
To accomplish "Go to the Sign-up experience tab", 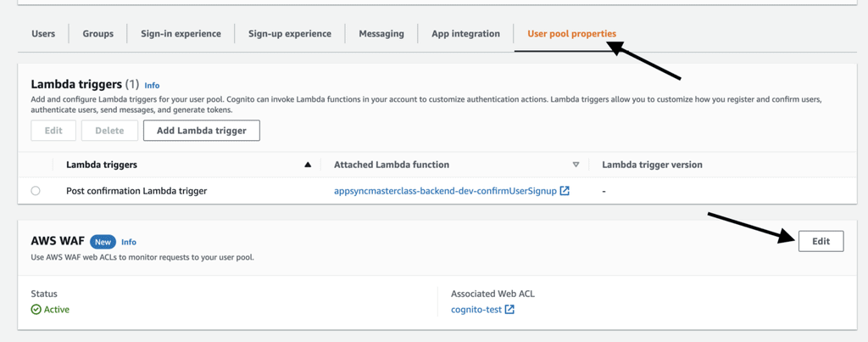I will [x=289, y=34].
